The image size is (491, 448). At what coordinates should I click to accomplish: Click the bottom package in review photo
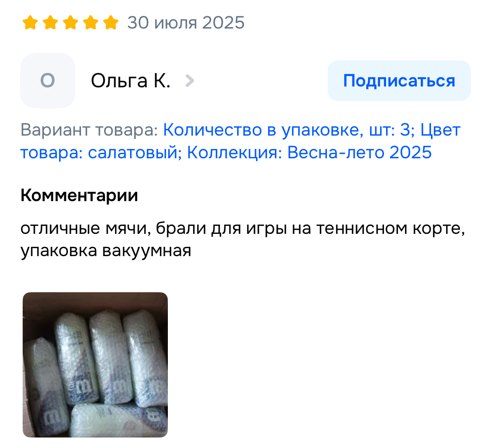pyautogui.click(x=119, y=420)
